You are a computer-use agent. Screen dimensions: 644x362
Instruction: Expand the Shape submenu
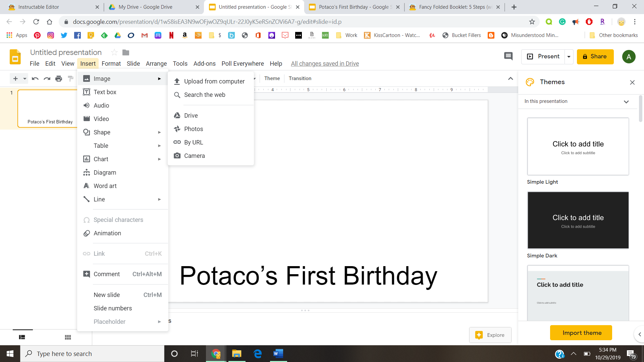[102, 132]
